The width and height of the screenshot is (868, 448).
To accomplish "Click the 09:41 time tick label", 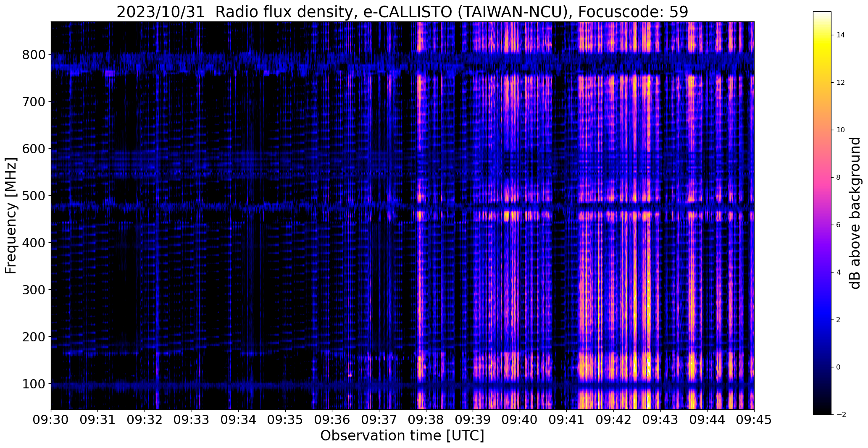I will tap(567, 420).
